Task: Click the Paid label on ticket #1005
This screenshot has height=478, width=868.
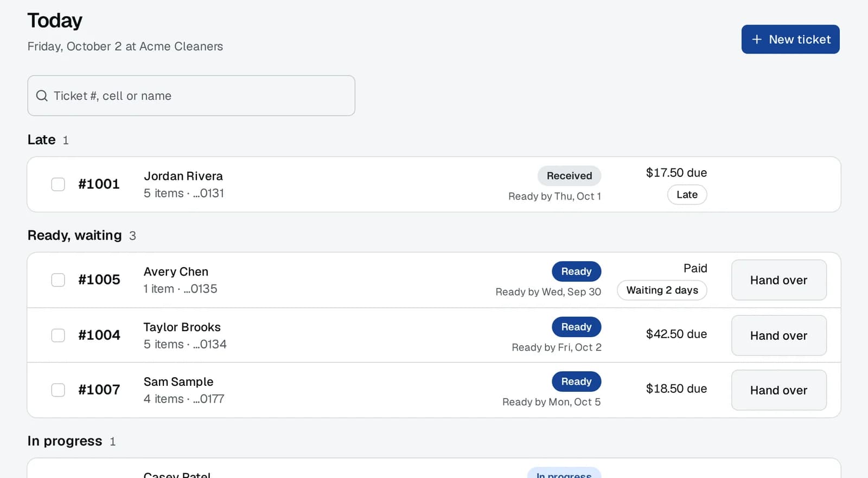Action: (x=695, y=268)
